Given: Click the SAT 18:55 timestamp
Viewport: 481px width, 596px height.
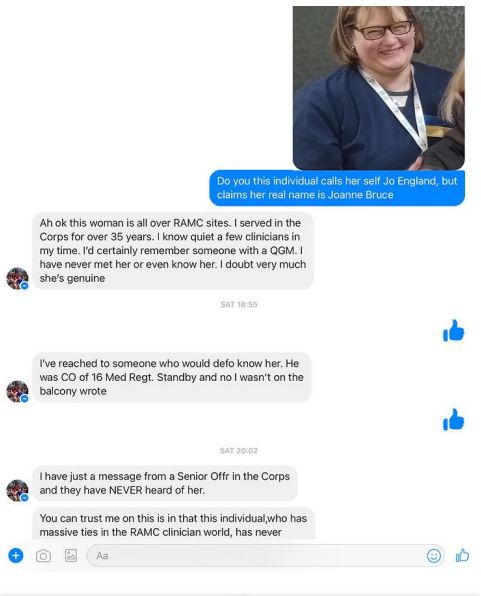Looking at the screenshot, I should point(239,304).
